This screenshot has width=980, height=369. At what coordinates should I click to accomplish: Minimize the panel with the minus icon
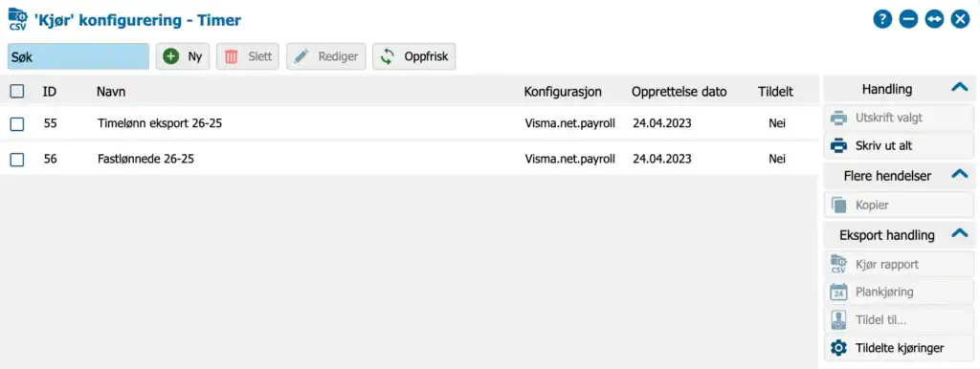click(x=908, y=19)
